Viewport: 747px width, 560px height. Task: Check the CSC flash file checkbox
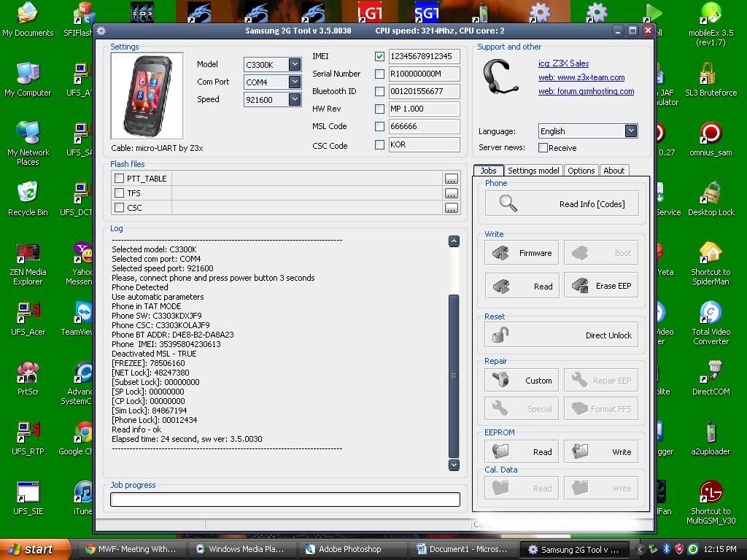[x=119, y=208]
